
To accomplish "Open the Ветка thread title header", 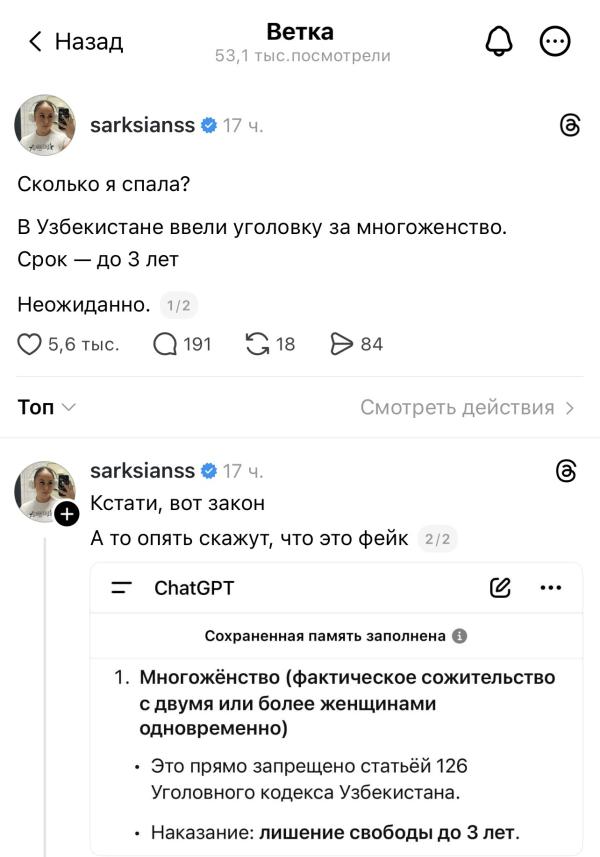I will coord(299,32).
